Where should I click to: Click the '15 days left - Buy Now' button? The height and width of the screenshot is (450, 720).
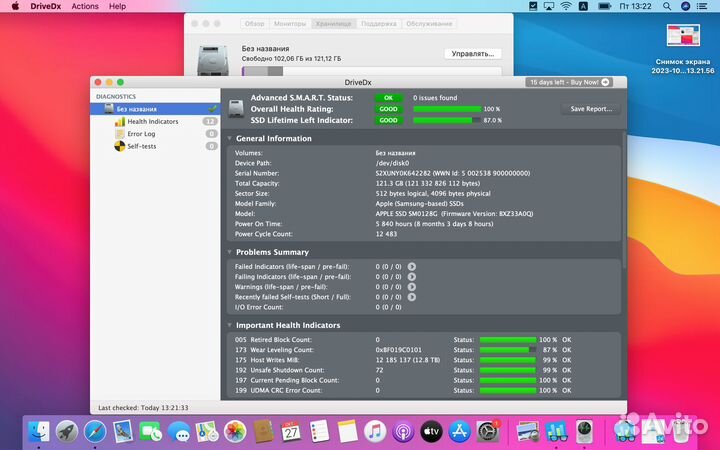click(x=569, y=82)
